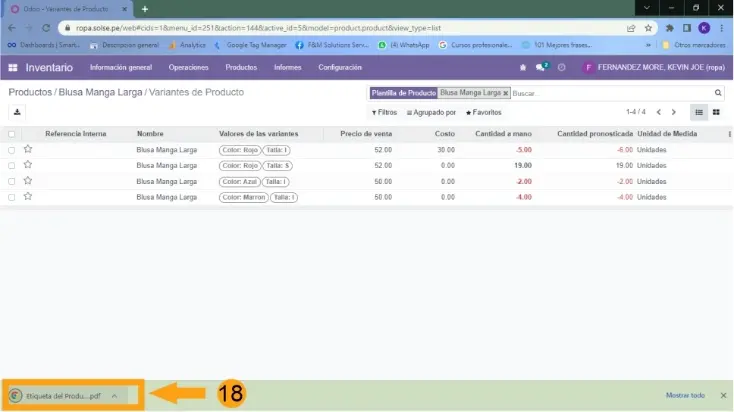Expand the Favoritos dropdown

[484, 113]
